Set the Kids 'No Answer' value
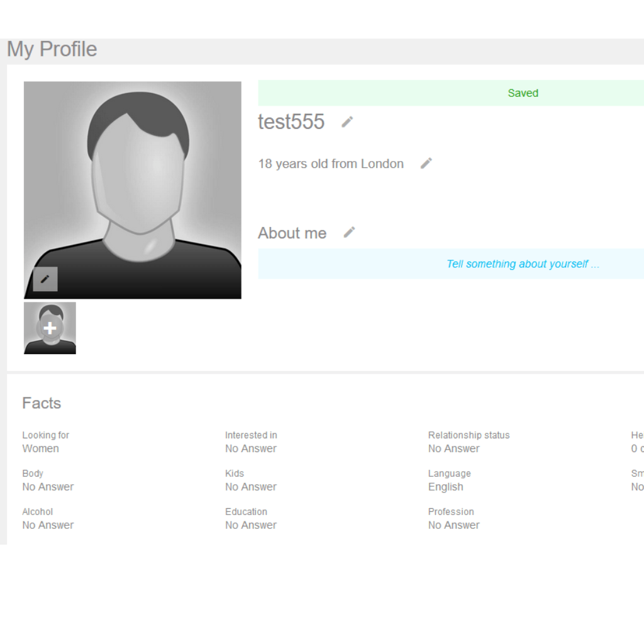 [250, 487]
